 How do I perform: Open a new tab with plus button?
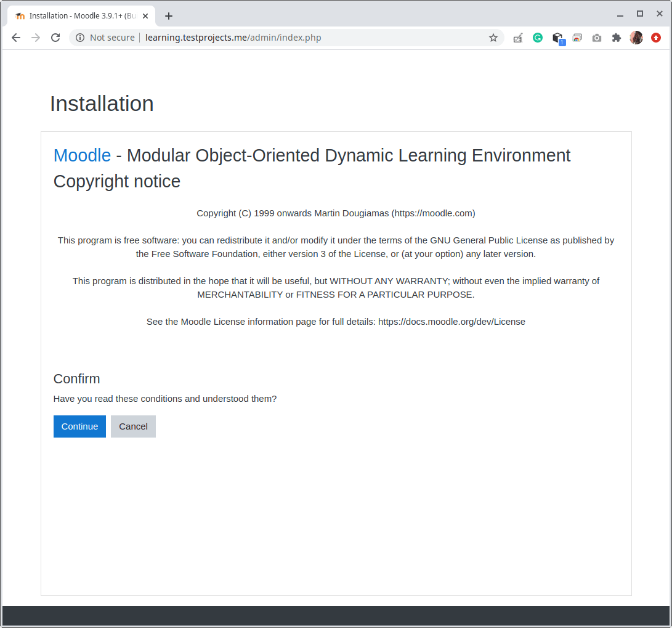pos(169,16)
